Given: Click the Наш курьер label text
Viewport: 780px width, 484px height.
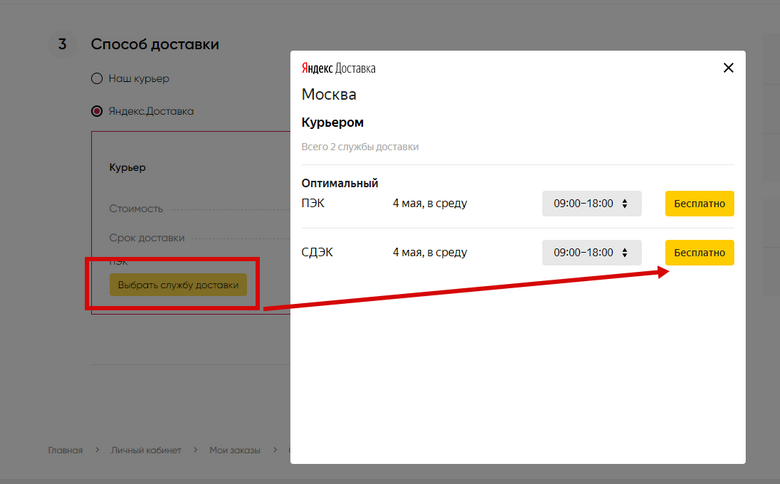Looking at the screenshot, I should coord(139,79).
